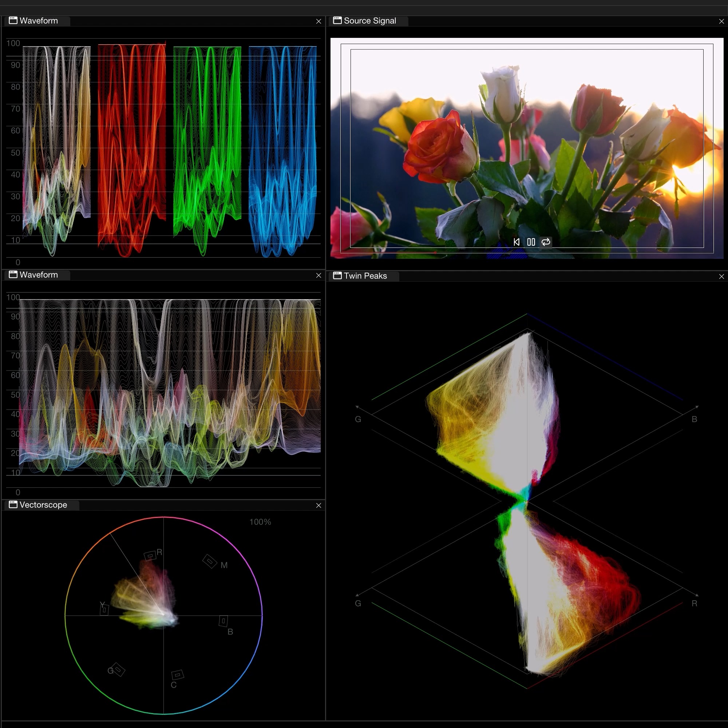This screenshot has height=728, width=728.
Task: Close the Source Signal panel
Action: (721, 21)
